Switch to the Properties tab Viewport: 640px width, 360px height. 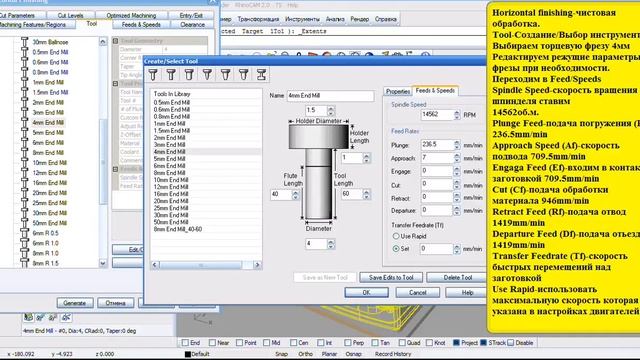click(398, 91)
